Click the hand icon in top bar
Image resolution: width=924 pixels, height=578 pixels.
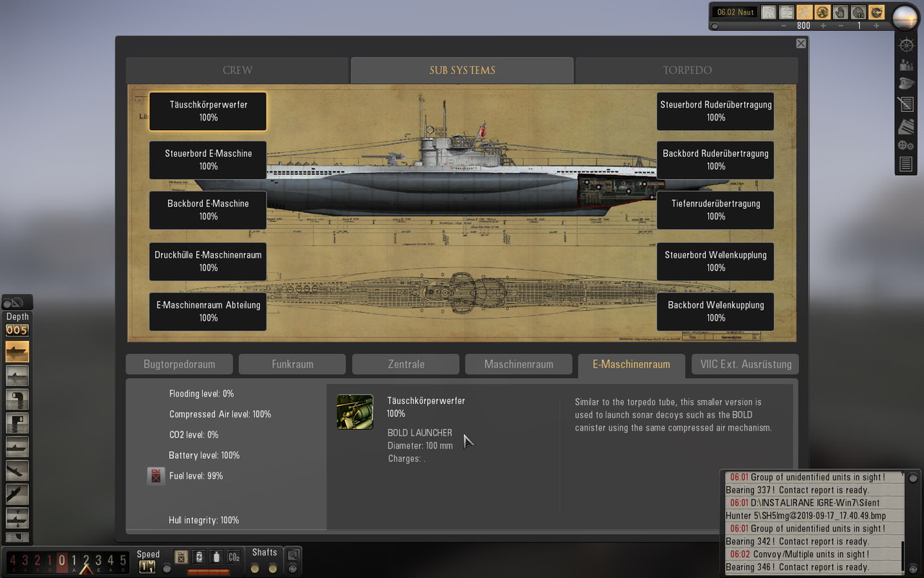(840, 12)
